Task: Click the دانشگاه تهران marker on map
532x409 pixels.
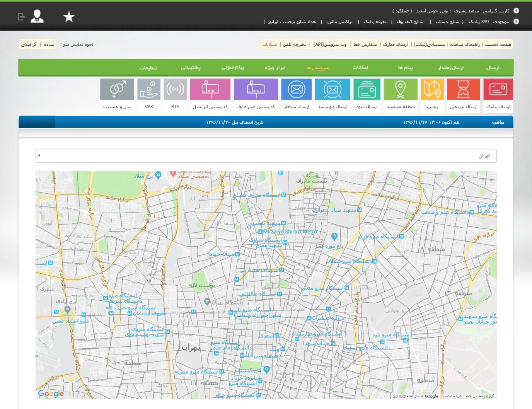Action: (207, 302)
